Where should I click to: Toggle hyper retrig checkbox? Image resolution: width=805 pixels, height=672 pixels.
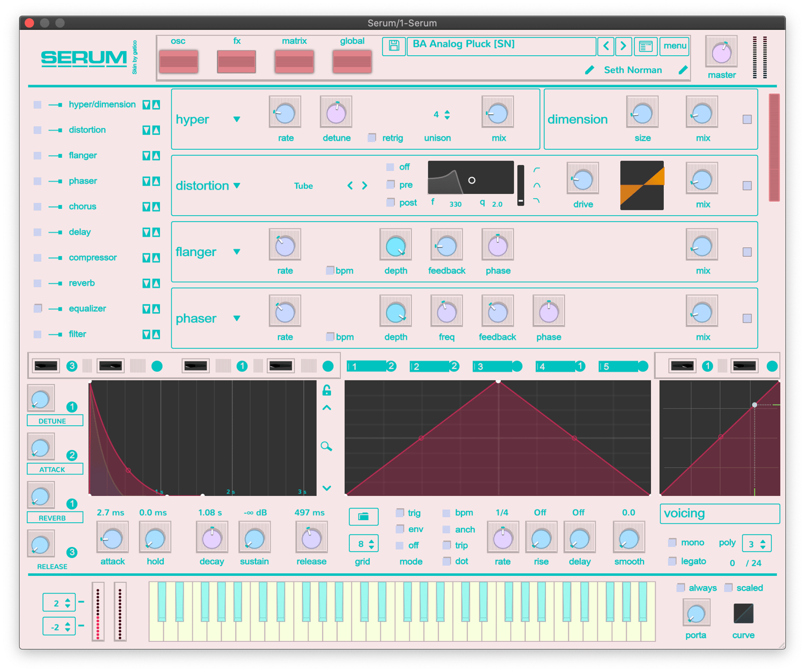click(372, 138)
